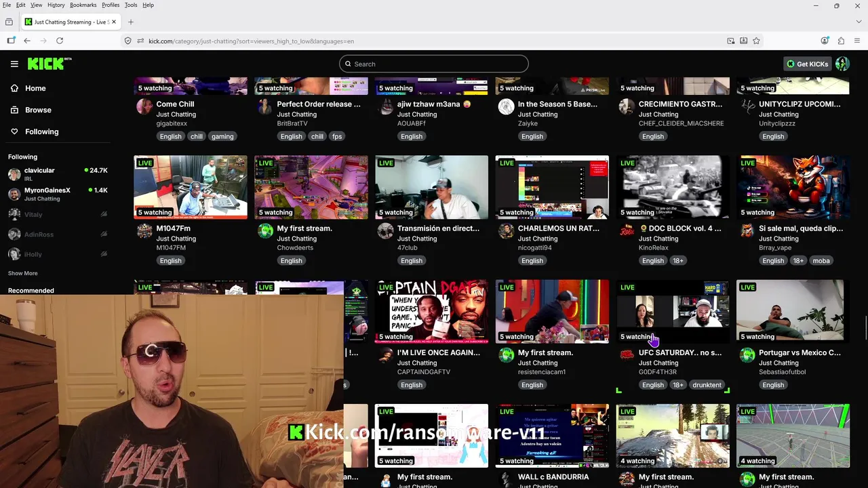Open the Tools menu
The width and height of the screenshot is (868, 488).
[x=131, y=5]
